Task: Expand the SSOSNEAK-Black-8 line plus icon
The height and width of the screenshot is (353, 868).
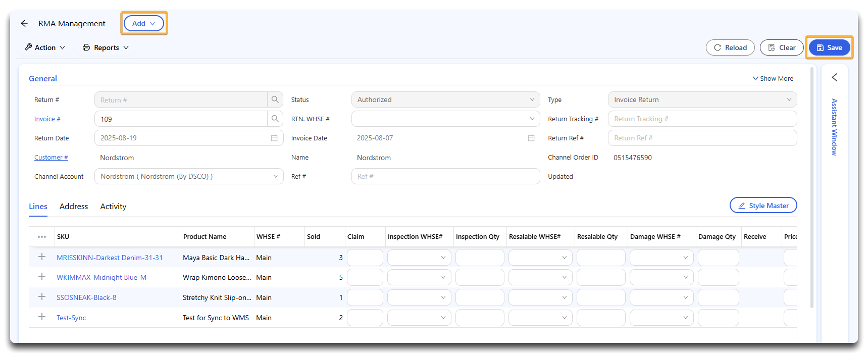Action: [x=42, y=297]
